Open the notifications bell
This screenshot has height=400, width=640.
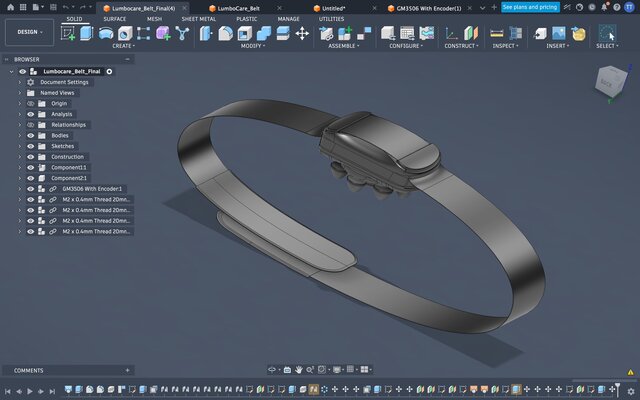click(x=604, y=7)
